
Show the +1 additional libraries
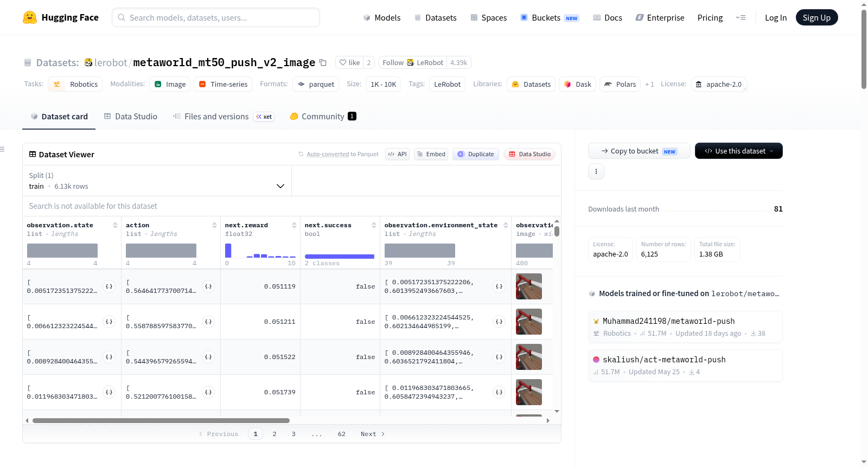(x=649, y=84)
